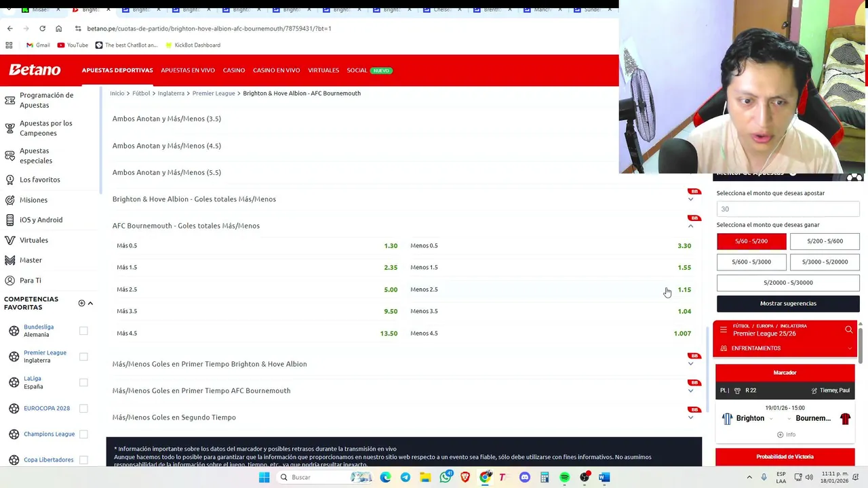Viewport: 868px width, 488px height.
Task: Click the Master sidebar icon
Action: tap(9, 260)
